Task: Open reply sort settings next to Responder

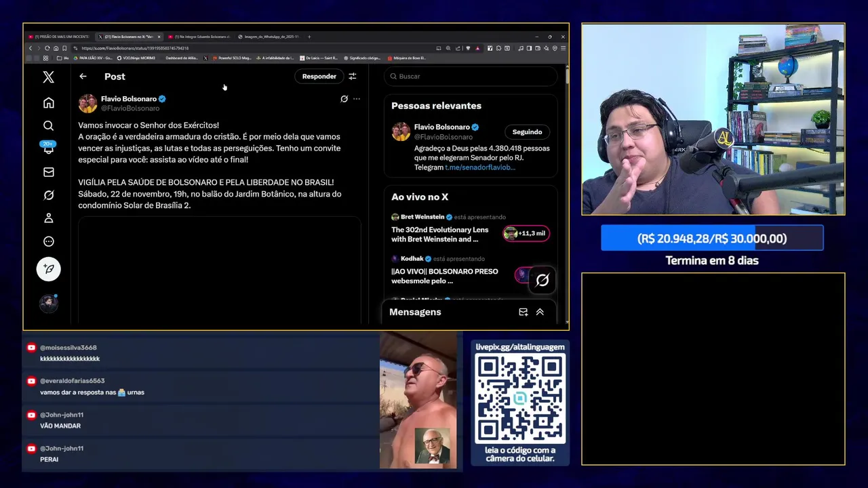Action: click(352, 77)
